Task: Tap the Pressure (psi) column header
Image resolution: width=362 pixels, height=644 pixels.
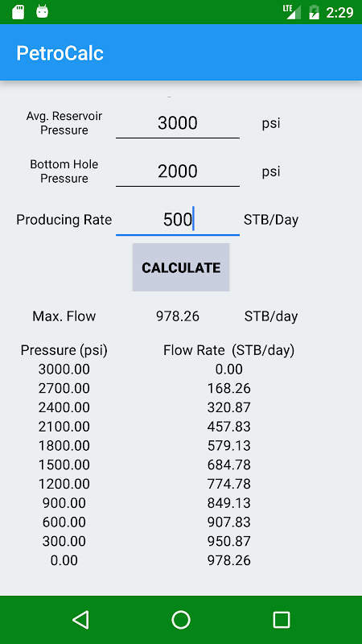Action: pos(64,350)
